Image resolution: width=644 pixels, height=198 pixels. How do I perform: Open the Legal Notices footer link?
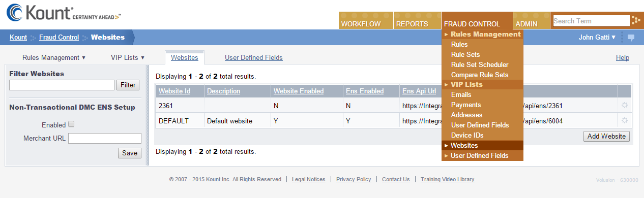(309, 179)
